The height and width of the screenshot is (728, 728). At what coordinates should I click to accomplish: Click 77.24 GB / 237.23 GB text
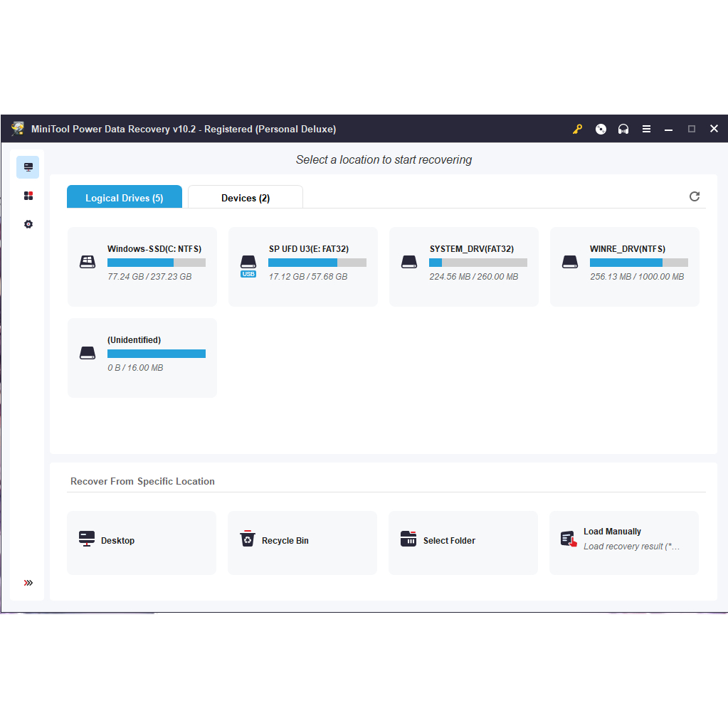[x=149, y=277]
